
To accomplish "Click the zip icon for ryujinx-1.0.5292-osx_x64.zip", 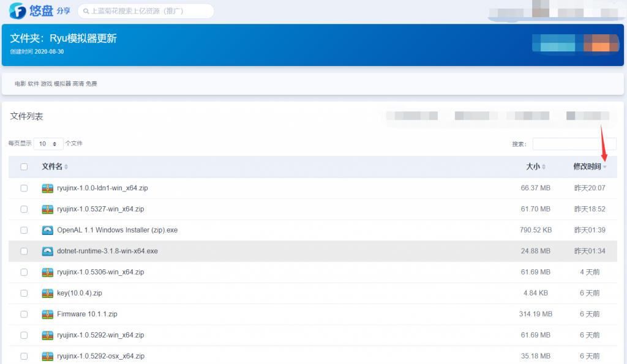I will coord(48,356).
